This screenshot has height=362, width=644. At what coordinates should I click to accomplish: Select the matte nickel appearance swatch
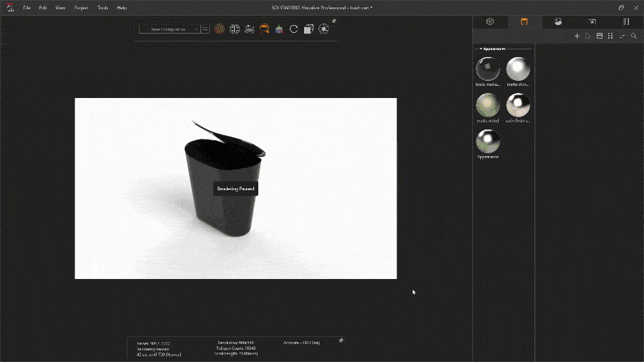point(488,105)
